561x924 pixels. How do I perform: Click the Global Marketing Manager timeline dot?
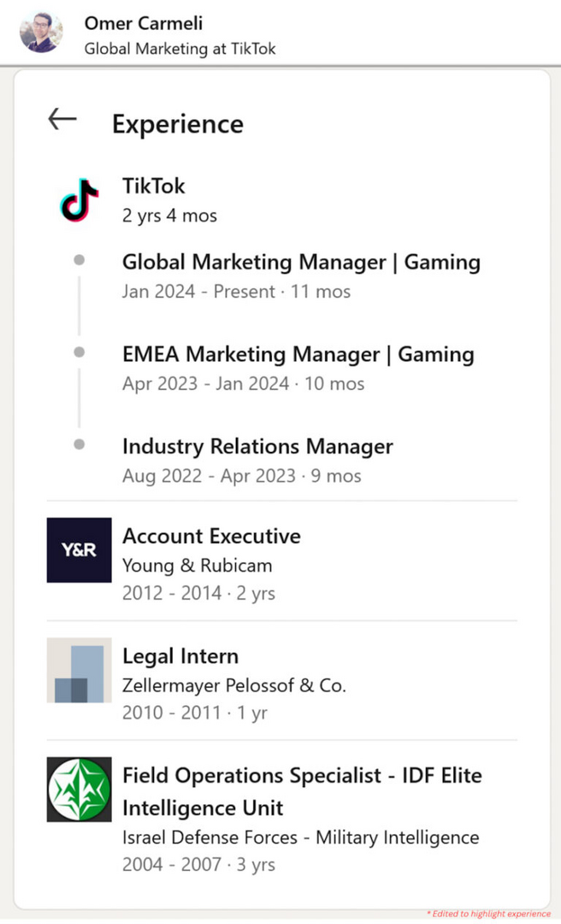point(80,260)
